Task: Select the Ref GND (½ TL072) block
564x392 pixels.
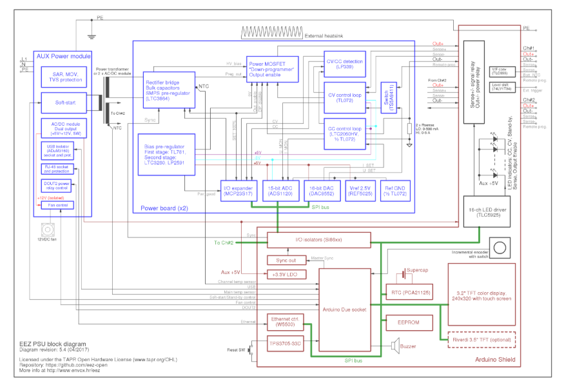Action: (395, 191)
